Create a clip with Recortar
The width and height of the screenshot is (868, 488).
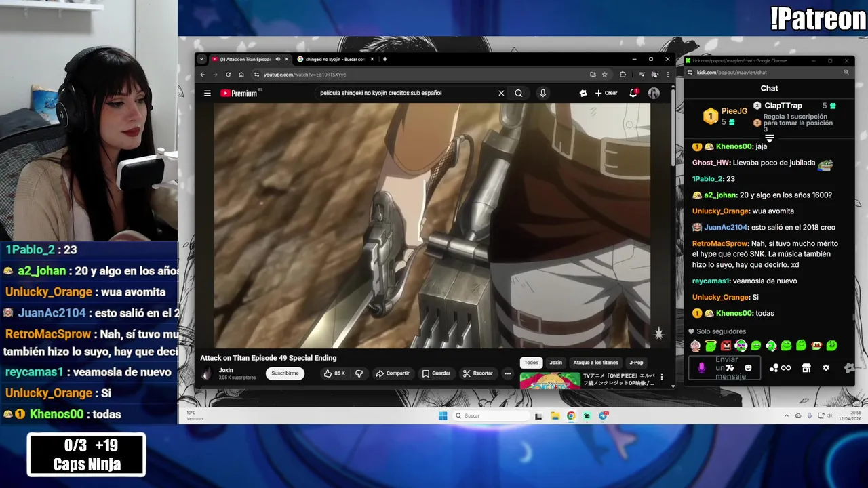478,373
